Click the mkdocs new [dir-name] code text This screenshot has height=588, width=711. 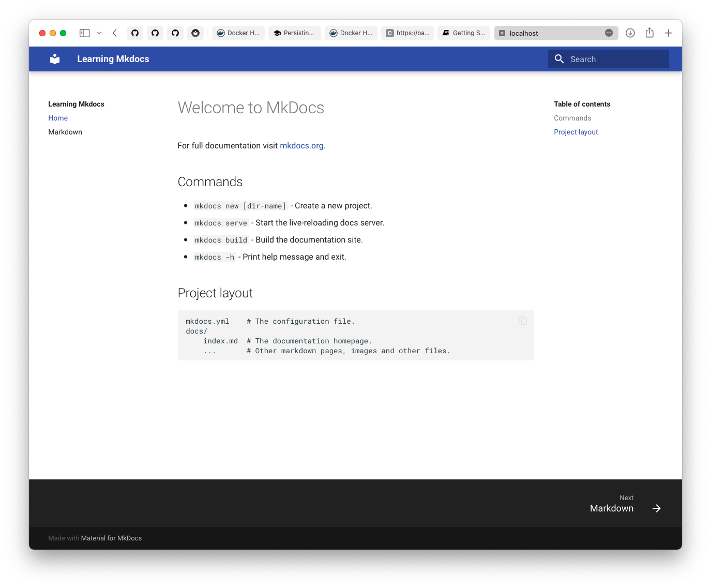[x=240, y=206]
